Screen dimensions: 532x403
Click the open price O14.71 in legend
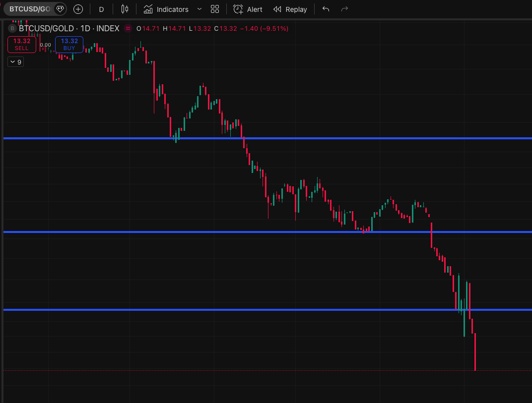click(148, 28)
